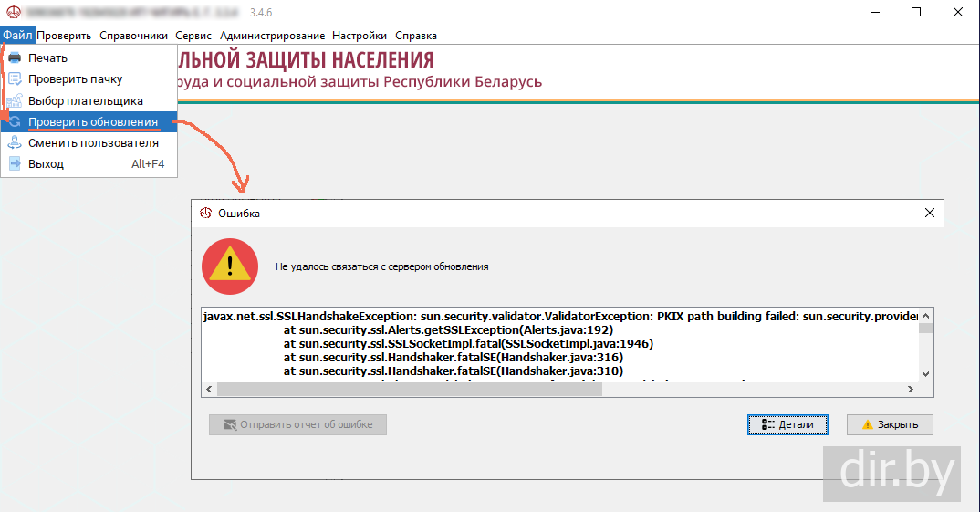
Task: Open the Администрирование menu
Action: [273, 36]
